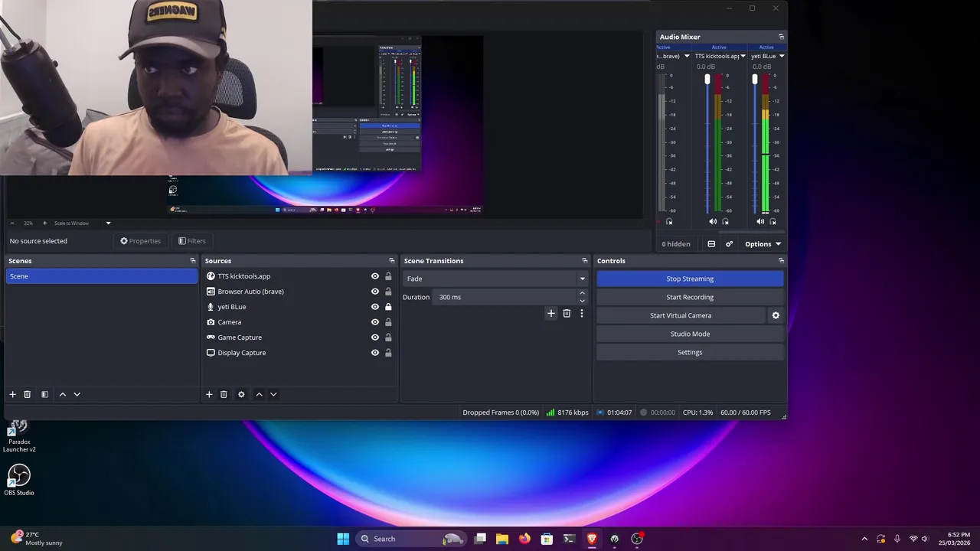Viewport: 980px width, 551px height.
Task: Zoom in preview with plus icon
Action: click(44, 223)
